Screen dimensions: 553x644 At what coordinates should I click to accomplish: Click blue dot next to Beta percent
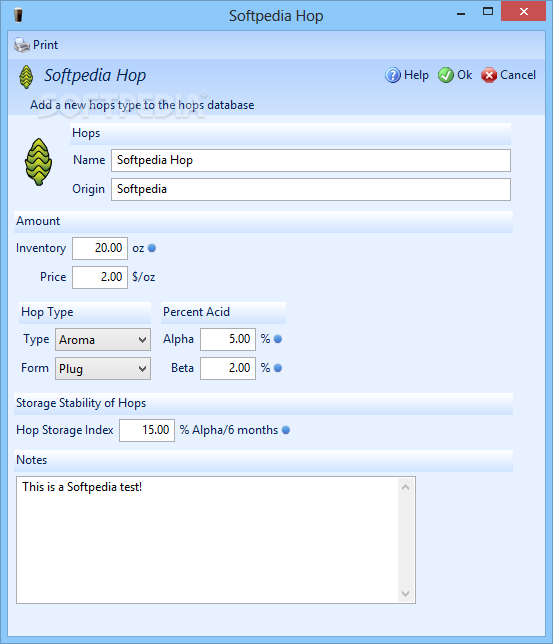pos(278,368)
